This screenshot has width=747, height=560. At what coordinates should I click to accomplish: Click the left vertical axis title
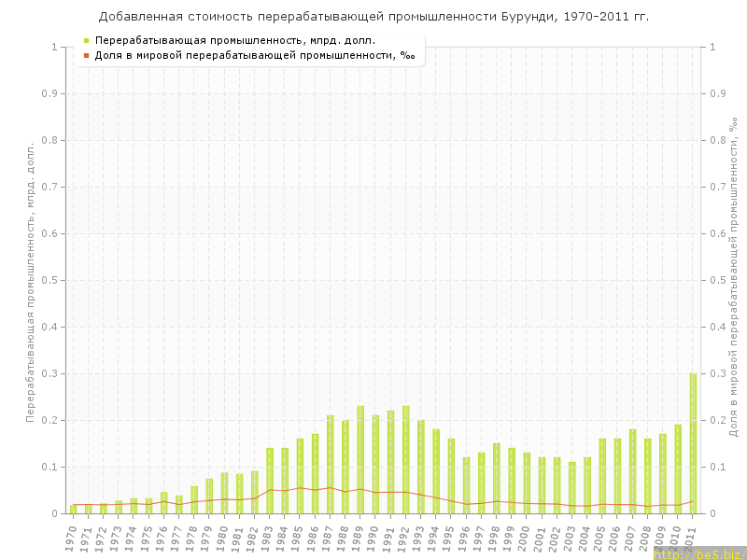point(30,280)
